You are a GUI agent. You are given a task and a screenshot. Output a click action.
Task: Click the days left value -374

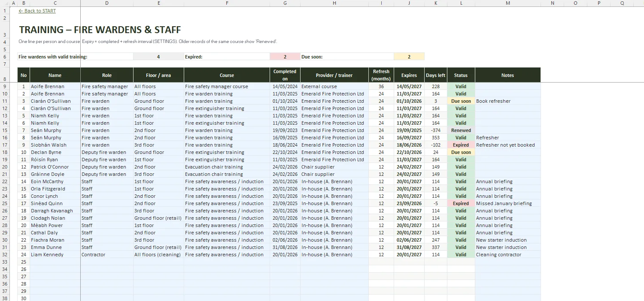436,130
